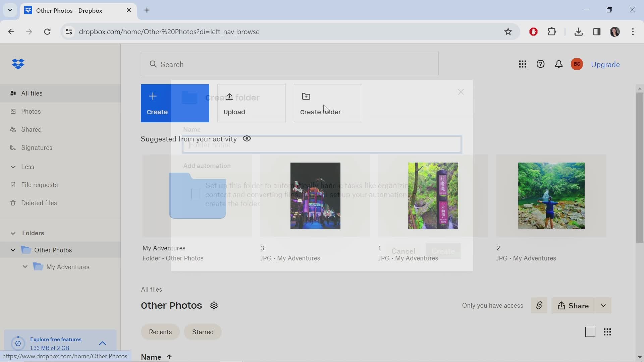Click the notifications bell icon
Viewport: 644px width, 362px height.
pos(558,65)
